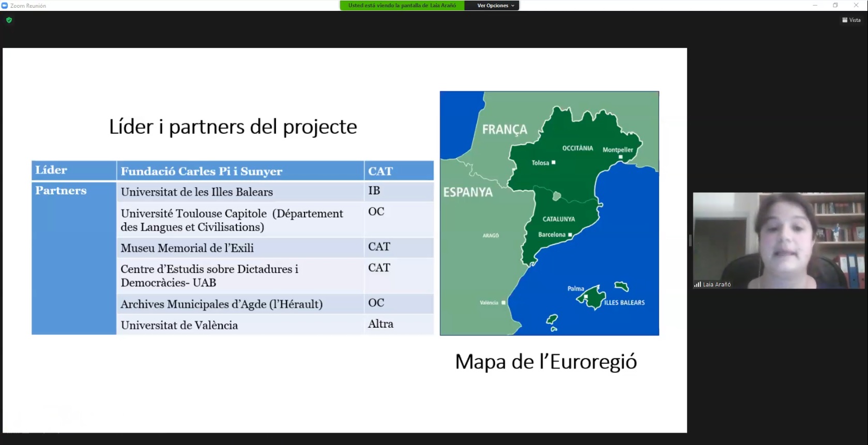Image resolution: width=868 pixels, height=445 pixels.
Task: Click the divider handle beside video panel
Action: (690, 240)
